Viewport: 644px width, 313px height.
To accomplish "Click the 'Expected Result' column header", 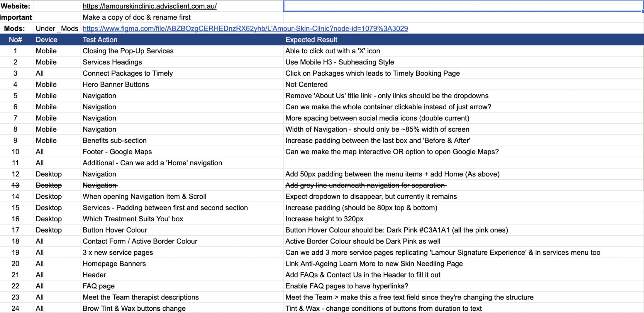I will (463, 40).
